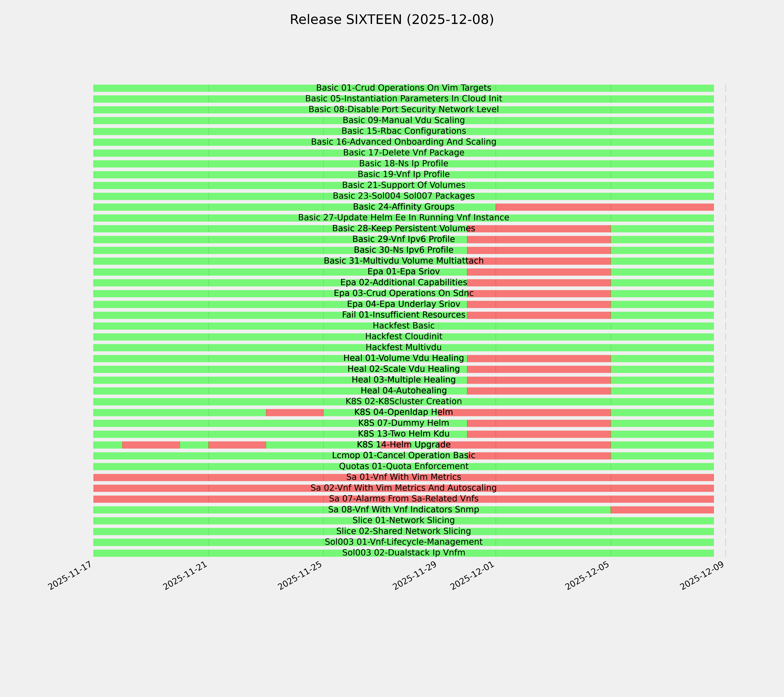Click the Quotas 01-Quota Enforcement label

[403, 466]
